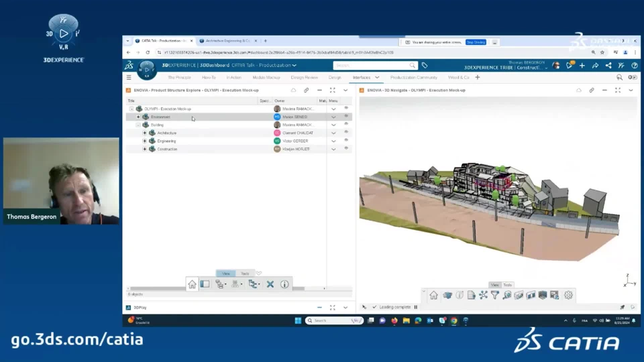The image size is (644, 362).
Task: Click the Share arrow icon in top bar
Action: [595, 65]
